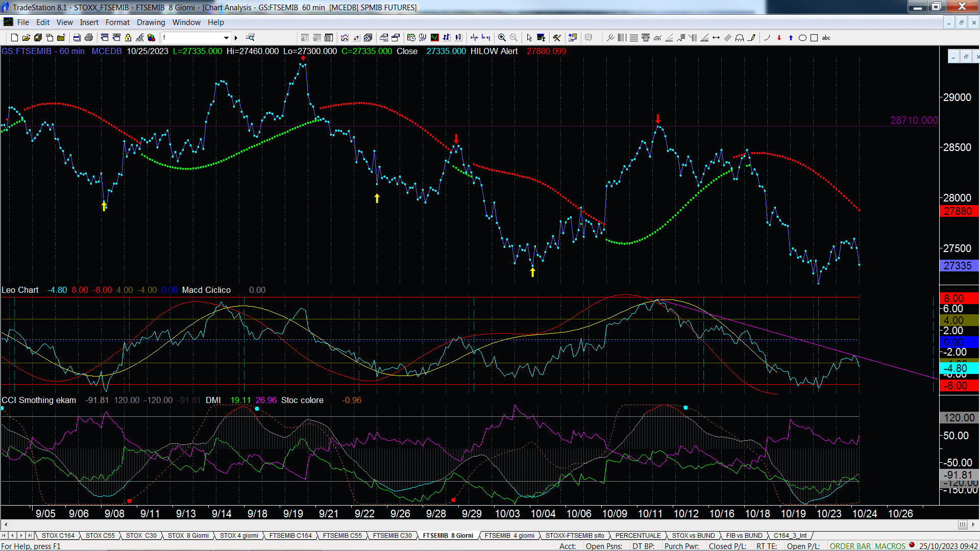The height and width of the screenshot is (551, 980).
Task: Click the chart magnifier lookup icon
Action: tap(250, 37)
